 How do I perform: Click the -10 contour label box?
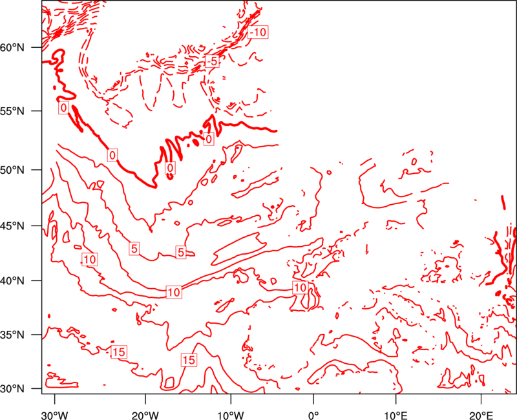point(258,32)
